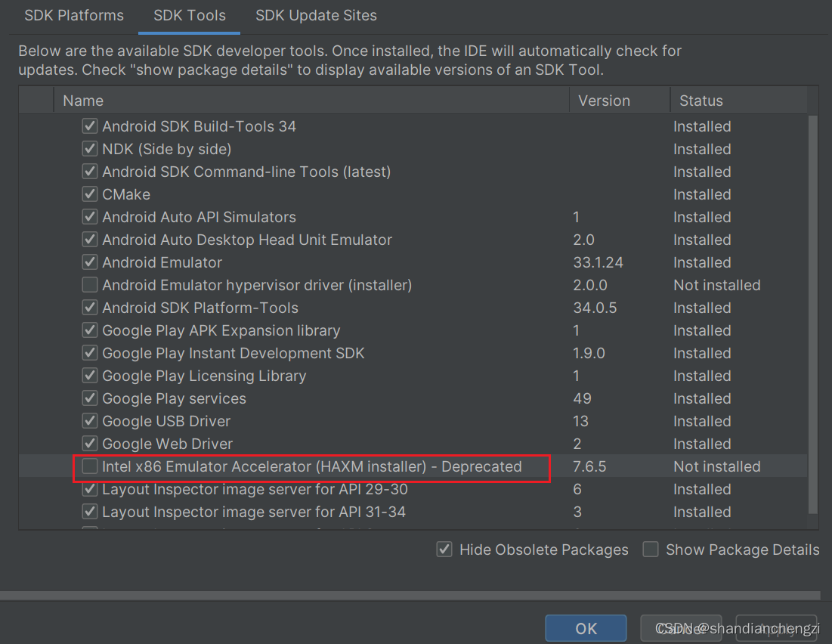Uncheck Android Auto API Simulators
This screenshot has width=832, height=644.
pyautogui.click(x=90, y=217)
